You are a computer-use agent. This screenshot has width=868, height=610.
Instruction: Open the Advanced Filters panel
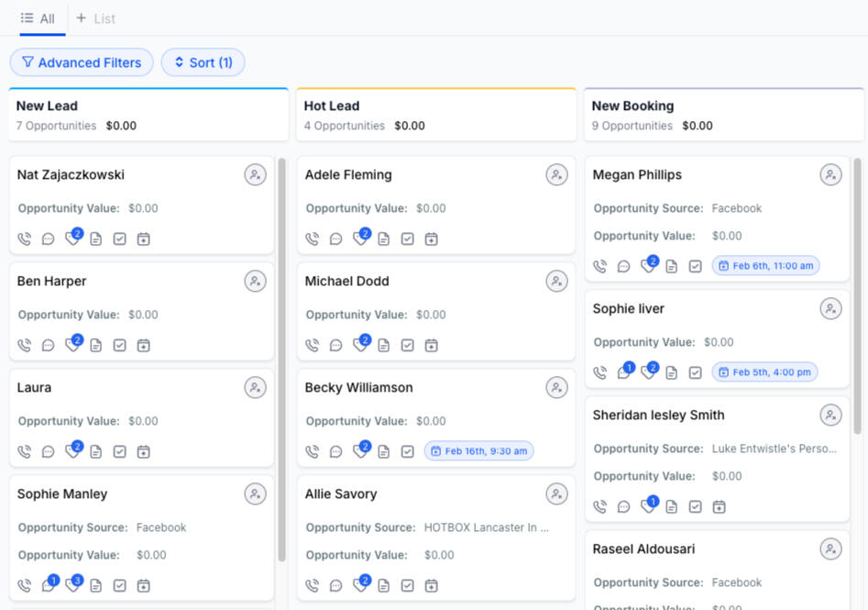click(x=82, y=62)
